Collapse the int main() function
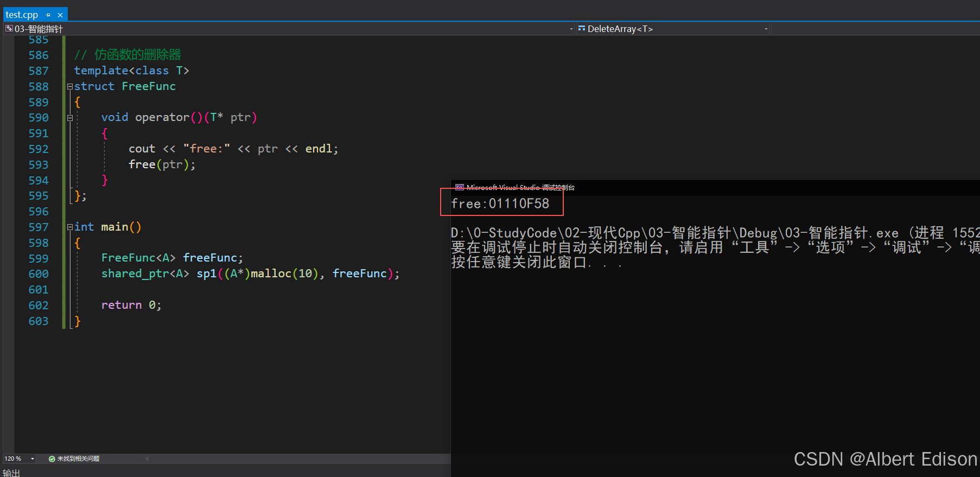The height and width of the screenshot is (477, 980). tap(70, 227)
